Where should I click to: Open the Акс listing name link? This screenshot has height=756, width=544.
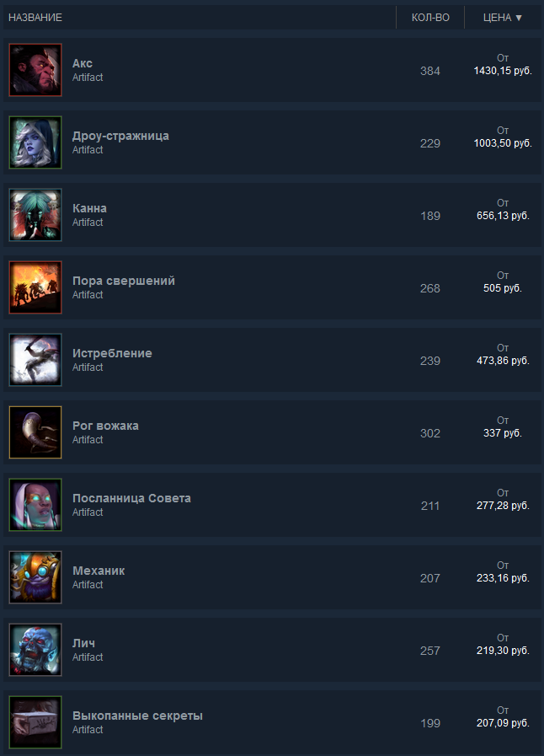coord(83,63)
